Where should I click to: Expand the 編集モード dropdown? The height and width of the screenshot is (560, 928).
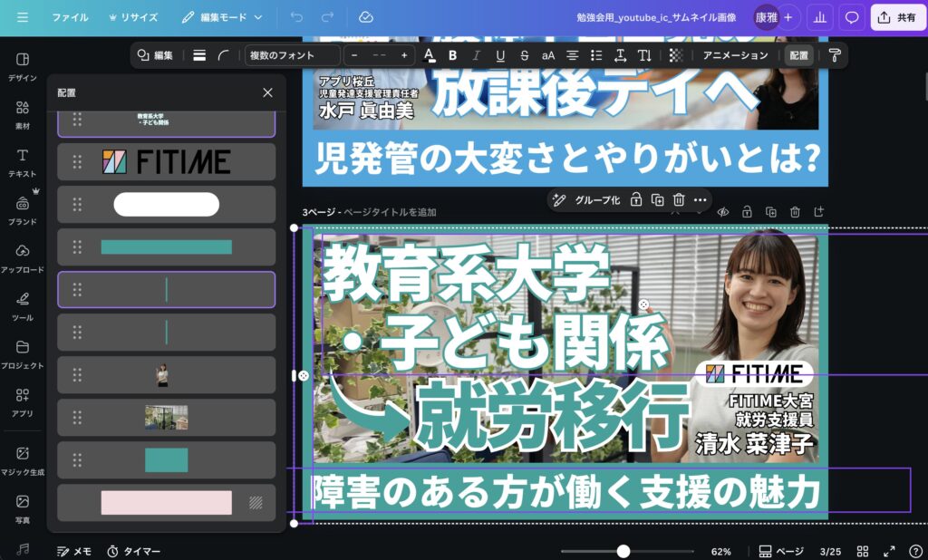coord(222,17)
